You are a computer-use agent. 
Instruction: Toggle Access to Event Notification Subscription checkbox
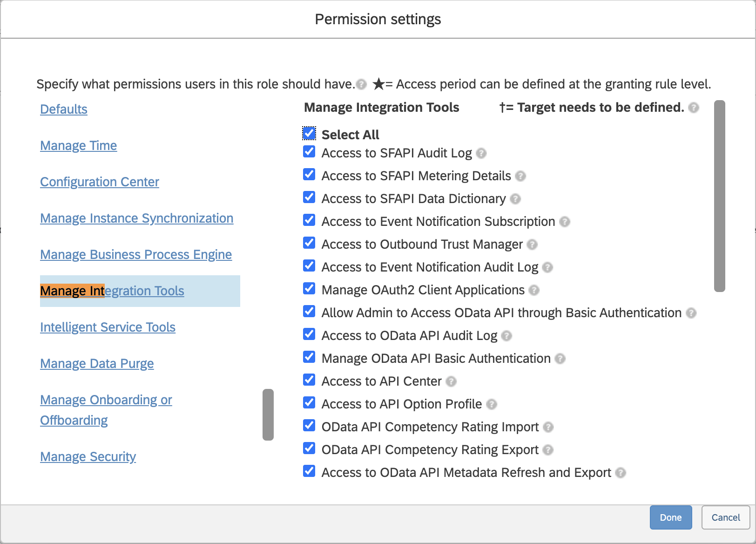tap(309, 220)
